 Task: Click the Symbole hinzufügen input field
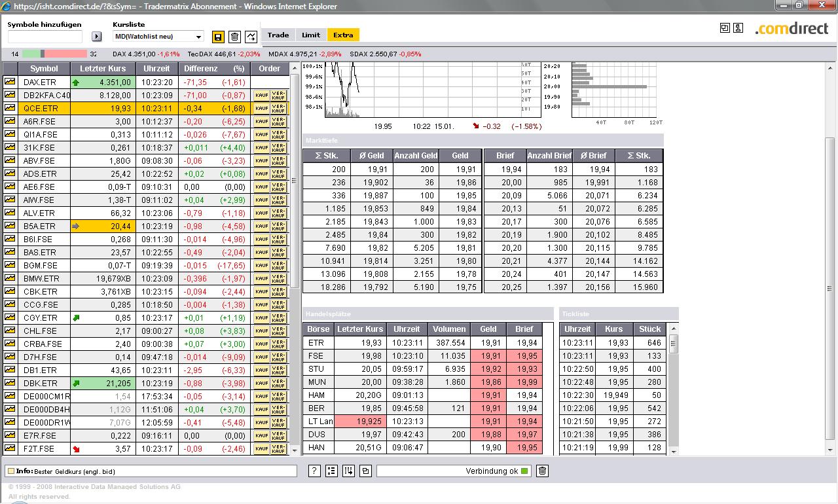coord(45,37)
